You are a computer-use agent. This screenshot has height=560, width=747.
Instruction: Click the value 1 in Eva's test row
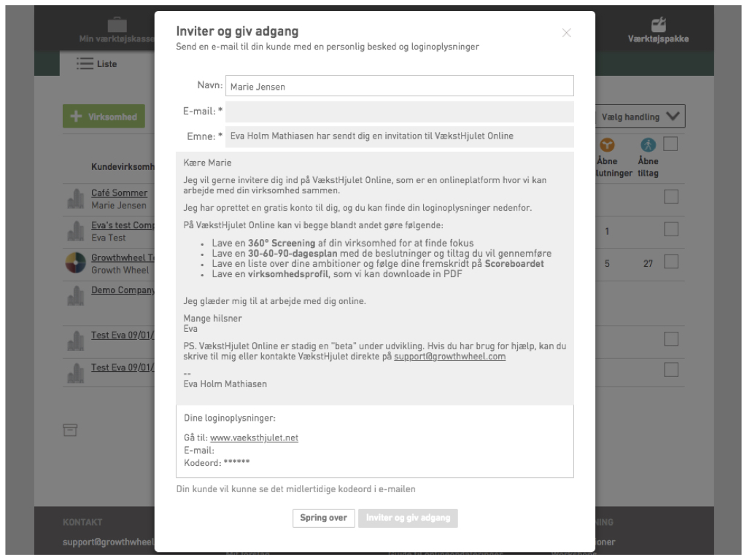pos(607,231)
